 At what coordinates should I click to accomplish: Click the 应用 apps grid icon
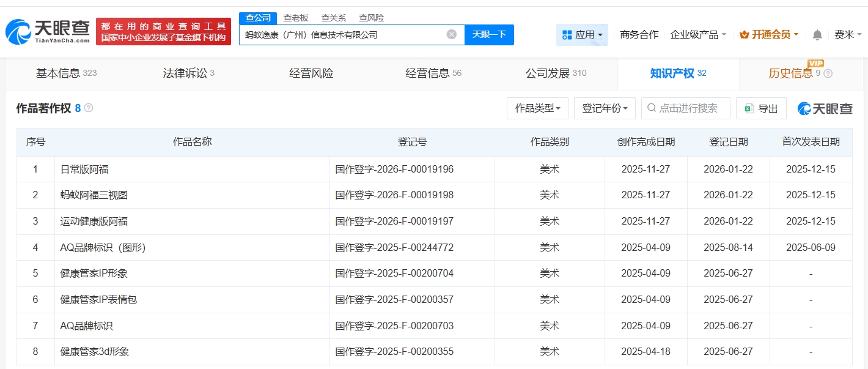pyautogui.click(x=567, y=35)
